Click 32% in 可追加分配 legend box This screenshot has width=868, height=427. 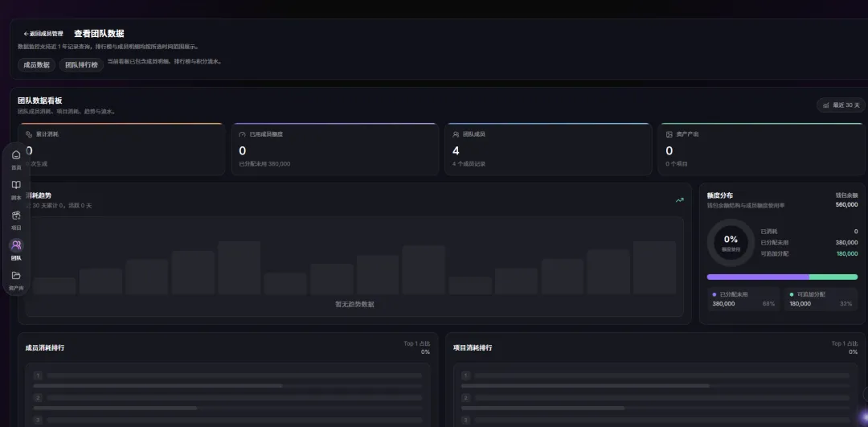click(x=845, y=303)
